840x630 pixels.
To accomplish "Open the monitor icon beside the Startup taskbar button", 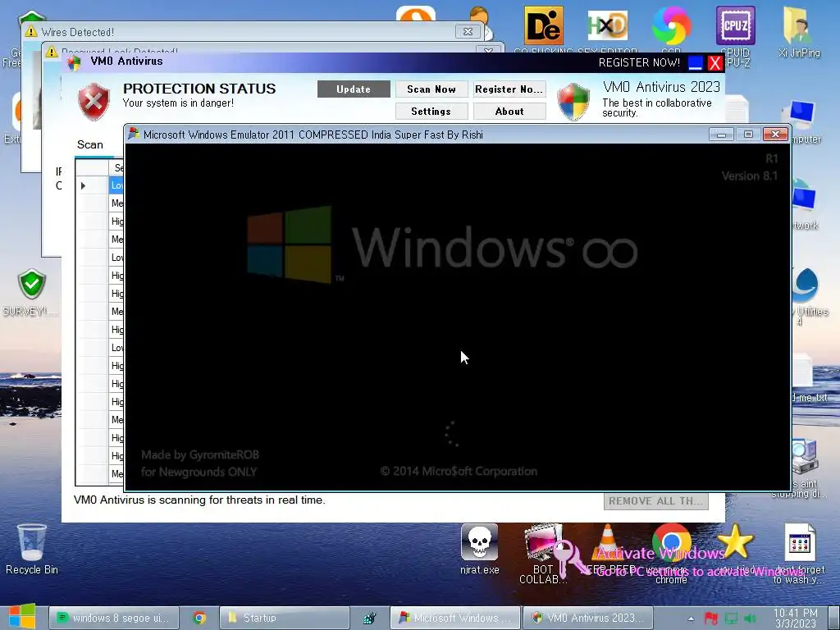I will pos(370,619).
